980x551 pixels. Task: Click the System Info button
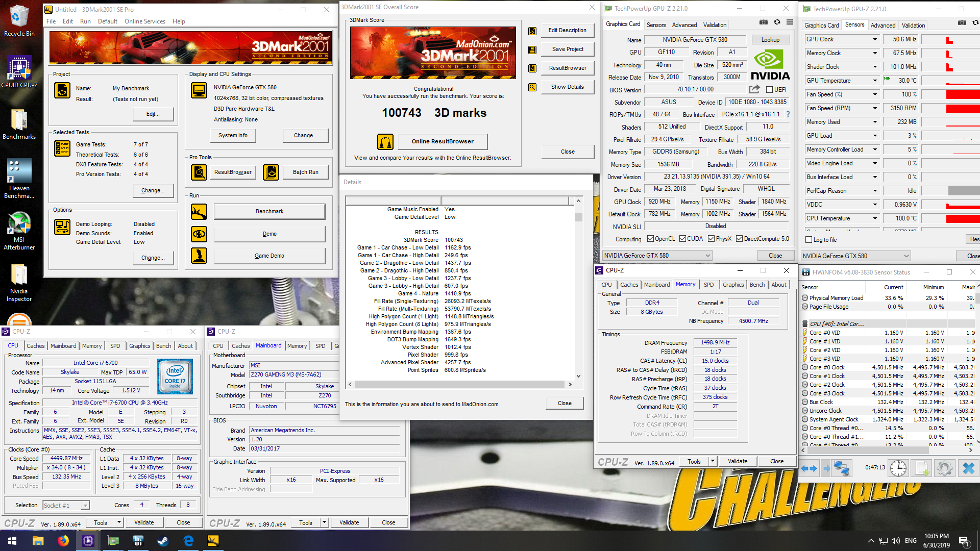pos(233,136)
